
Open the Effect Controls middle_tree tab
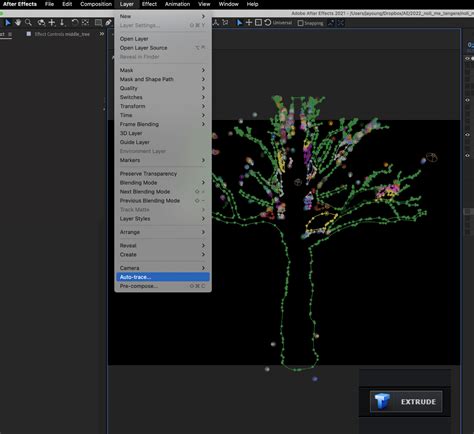62,34
